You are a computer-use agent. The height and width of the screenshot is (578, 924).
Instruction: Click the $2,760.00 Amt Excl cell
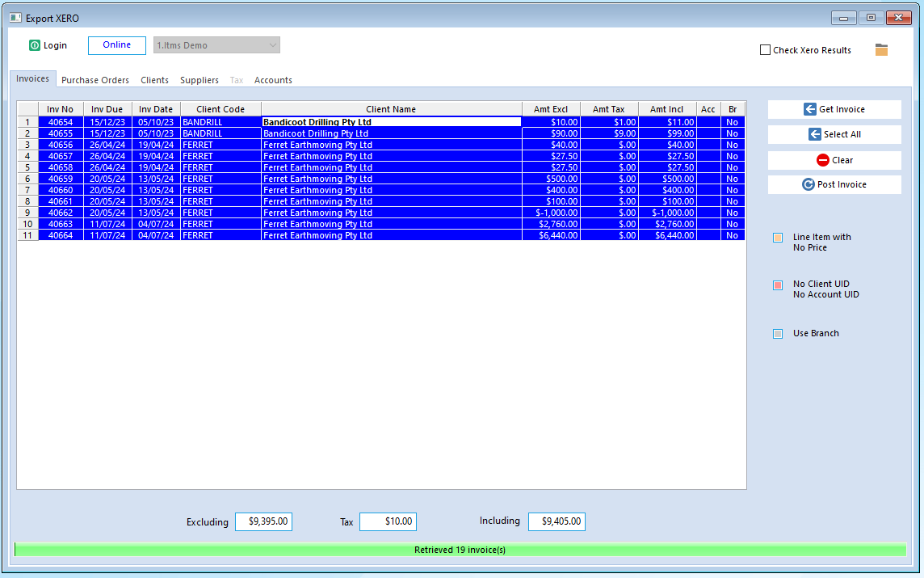pos(551,224)
